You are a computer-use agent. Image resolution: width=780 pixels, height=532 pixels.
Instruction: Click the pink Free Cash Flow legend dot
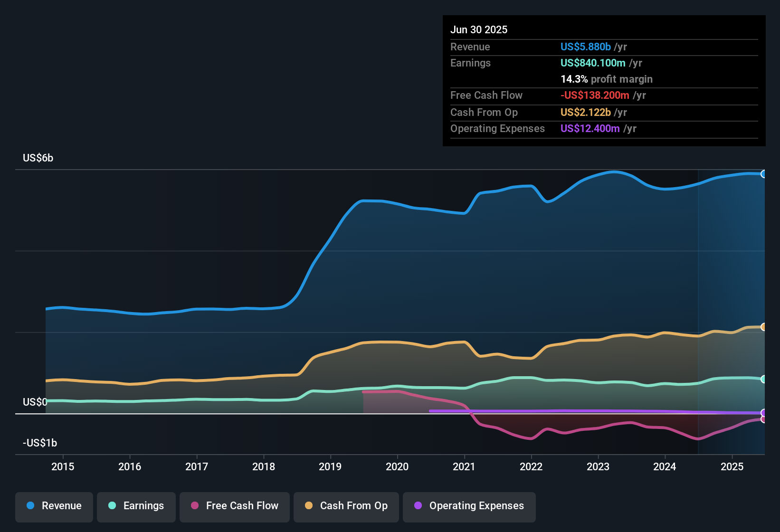pyautogui.click(x=195, y=505)
